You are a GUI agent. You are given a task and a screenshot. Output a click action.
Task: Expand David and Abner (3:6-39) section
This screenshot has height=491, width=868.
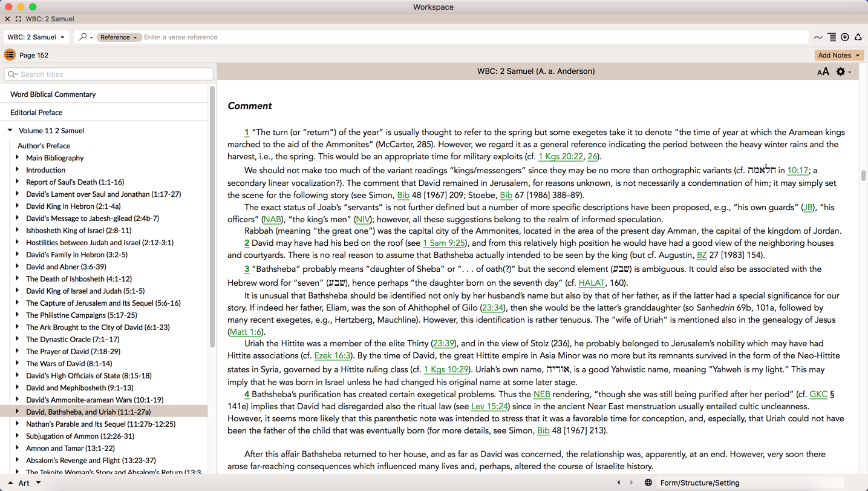click(18, 266)
